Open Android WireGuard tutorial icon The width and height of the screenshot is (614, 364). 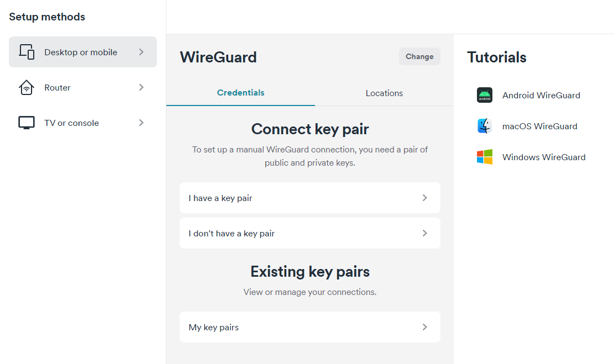click(x=484, y=95)
